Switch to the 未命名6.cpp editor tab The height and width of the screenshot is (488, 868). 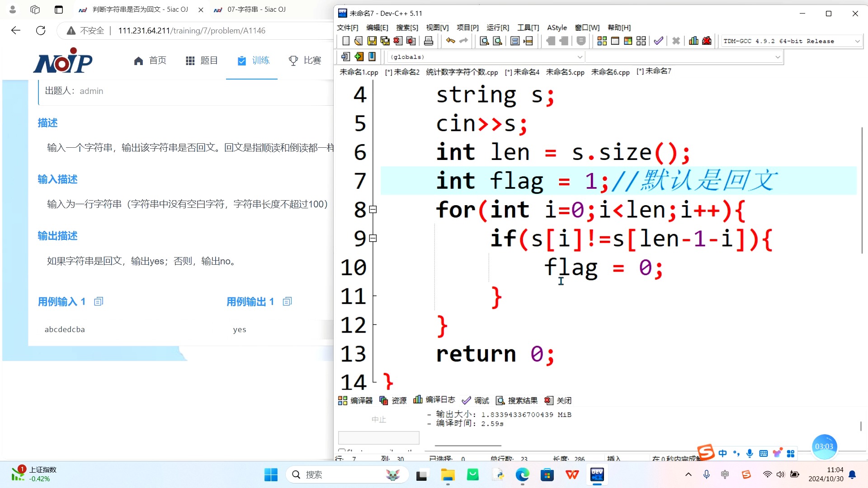pyautogui.click(x=610, y=72)
